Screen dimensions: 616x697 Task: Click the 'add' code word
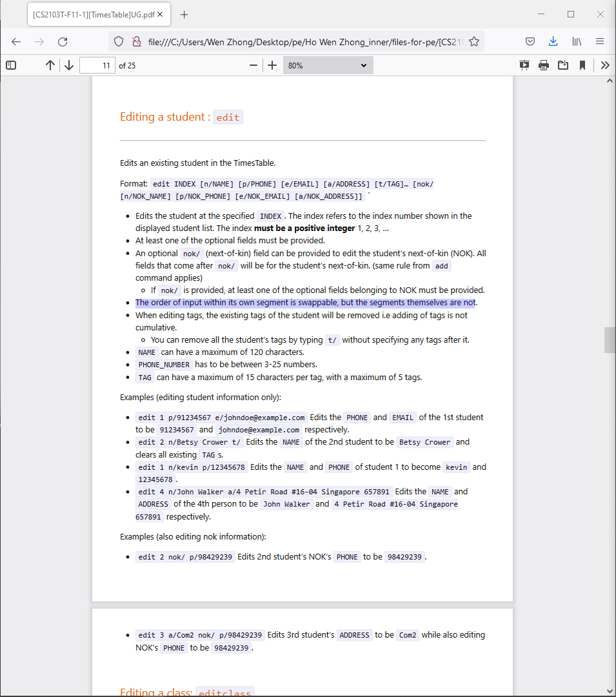point(441,266)
